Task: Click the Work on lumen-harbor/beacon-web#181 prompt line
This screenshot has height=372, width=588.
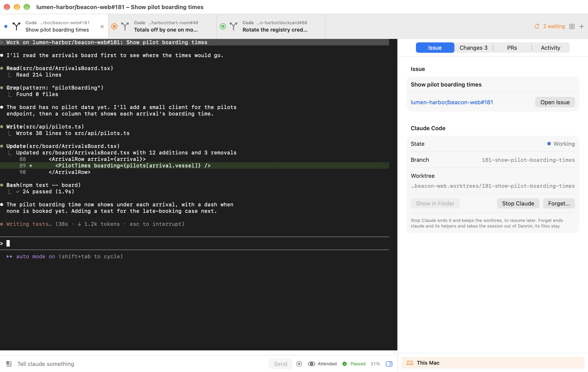Action: coord(194,42)
